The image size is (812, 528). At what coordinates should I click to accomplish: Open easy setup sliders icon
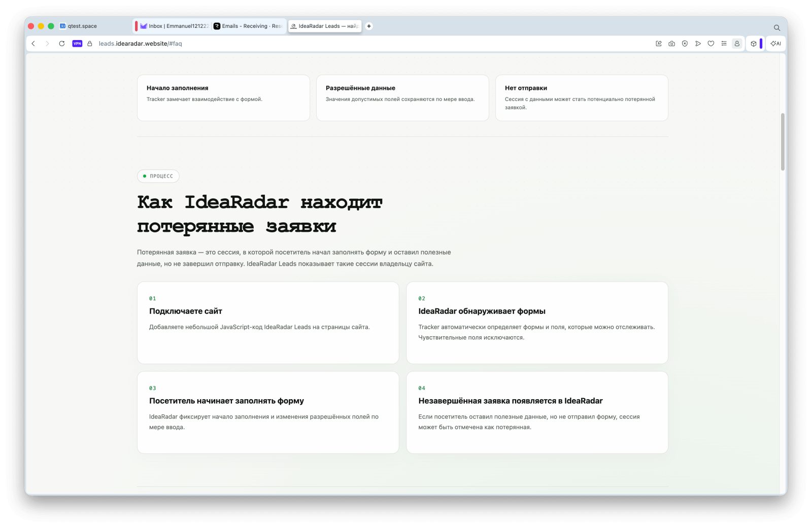724,44
